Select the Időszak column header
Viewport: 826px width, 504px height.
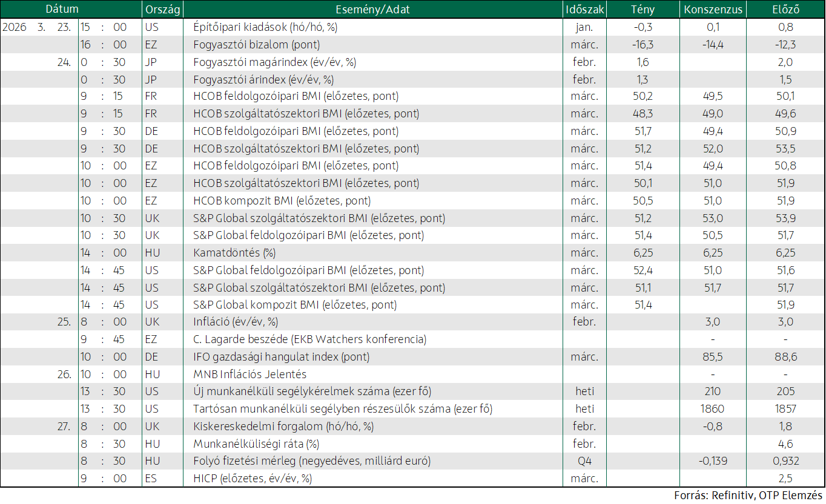(x=584, y=9)
